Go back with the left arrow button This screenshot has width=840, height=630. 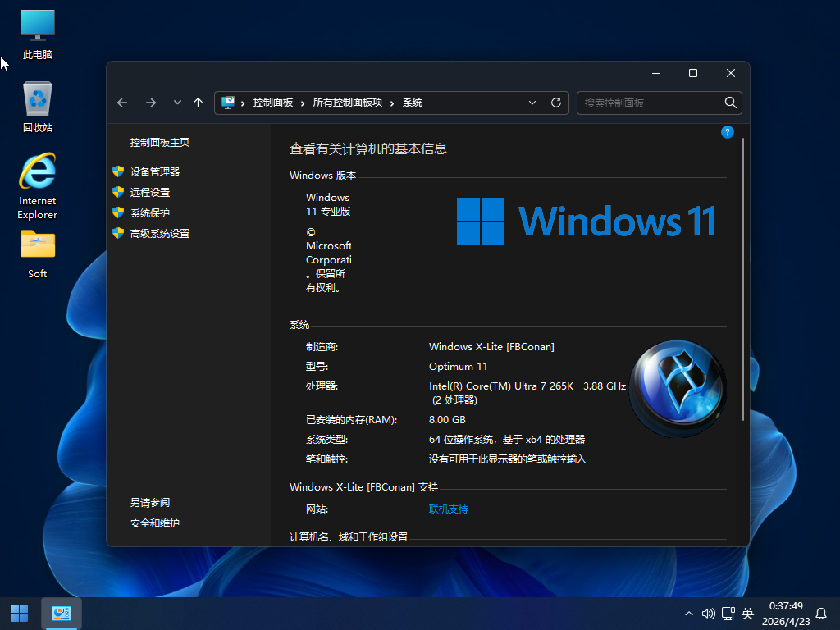pos(122,103)
